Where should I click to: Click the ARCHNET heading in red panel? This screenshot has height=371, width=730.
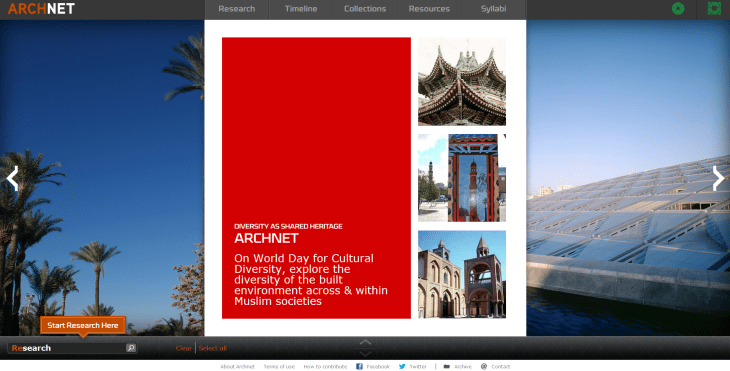(266, 238)
